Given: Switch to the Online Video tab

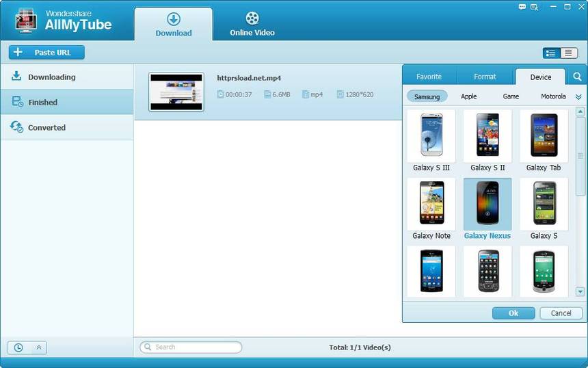Looking at the screenshot, I should click(x=252, y=24).
